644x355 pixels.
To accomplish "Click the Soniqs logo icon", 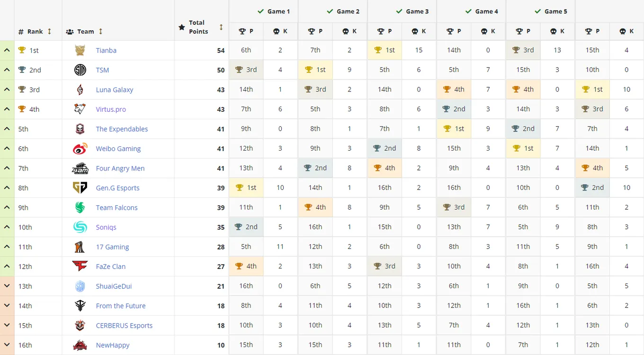I will (x=80, y=227).
